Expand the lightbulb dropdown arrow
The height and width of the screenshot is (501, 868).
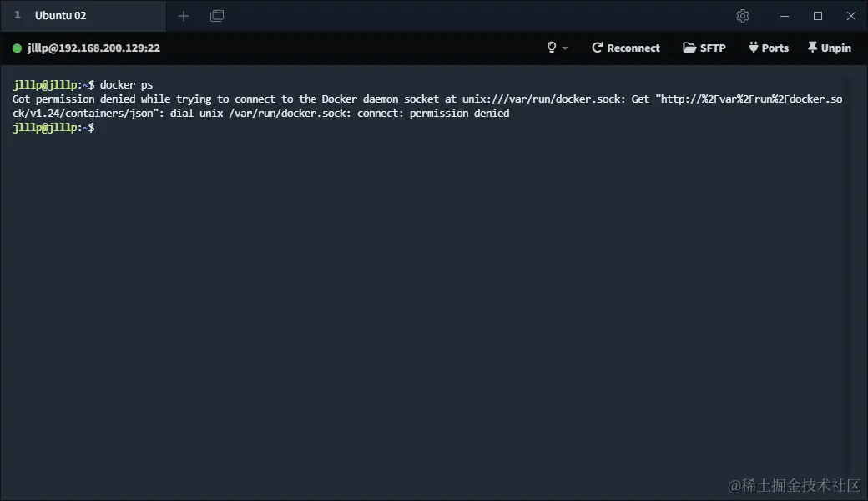point(565,48)
